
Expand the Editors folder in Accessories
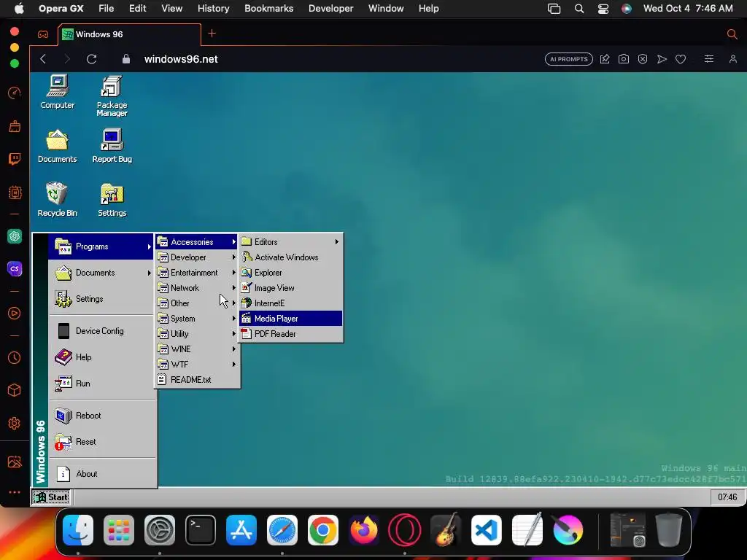point(290,242)
